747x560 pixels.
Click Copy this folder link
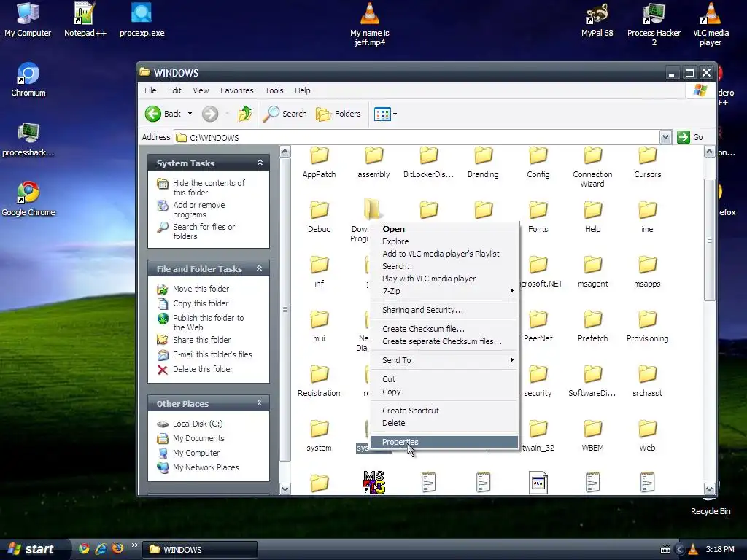pyautogui.click(x=201, y=303)
